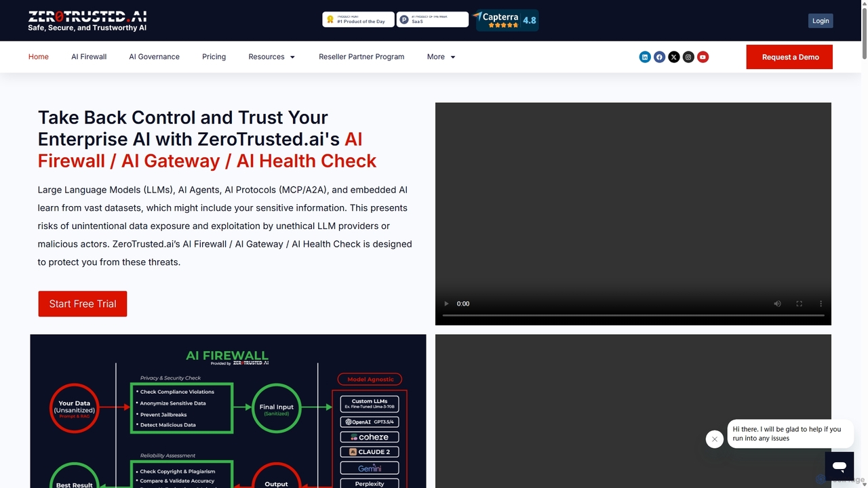Open the top video's more options menu

[x=821, y=304]
